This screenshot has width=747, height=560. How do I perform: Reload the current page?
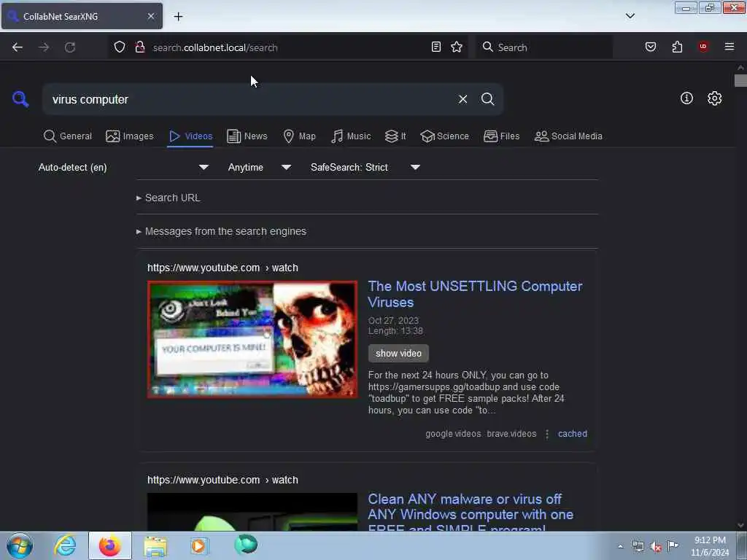tap(70, 47)
